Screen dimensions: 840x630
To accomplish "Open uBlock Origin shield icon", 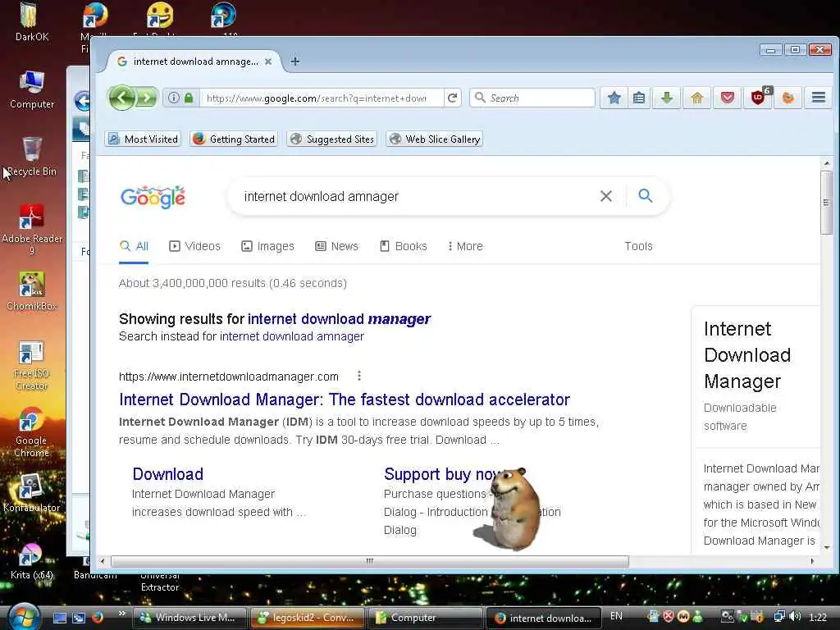I will pyautogui.click(x=759, y=98).
